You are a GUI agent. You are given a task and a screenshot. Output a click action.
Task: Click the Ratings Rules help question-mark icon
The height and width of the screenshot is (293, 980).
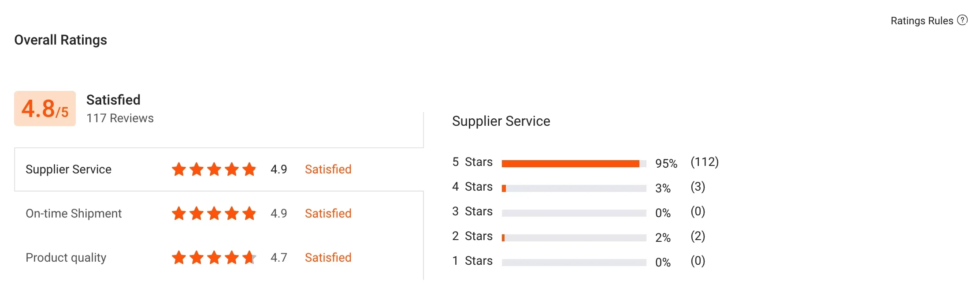(963, 20)
